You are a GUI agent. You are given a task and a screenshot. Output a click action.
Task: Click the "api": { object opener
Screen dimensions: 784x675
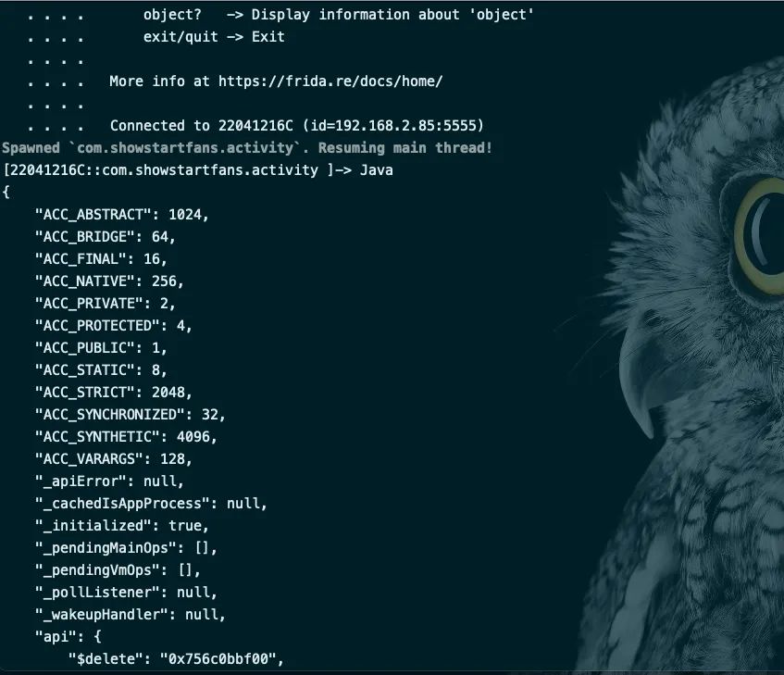[x=68, y=636]
